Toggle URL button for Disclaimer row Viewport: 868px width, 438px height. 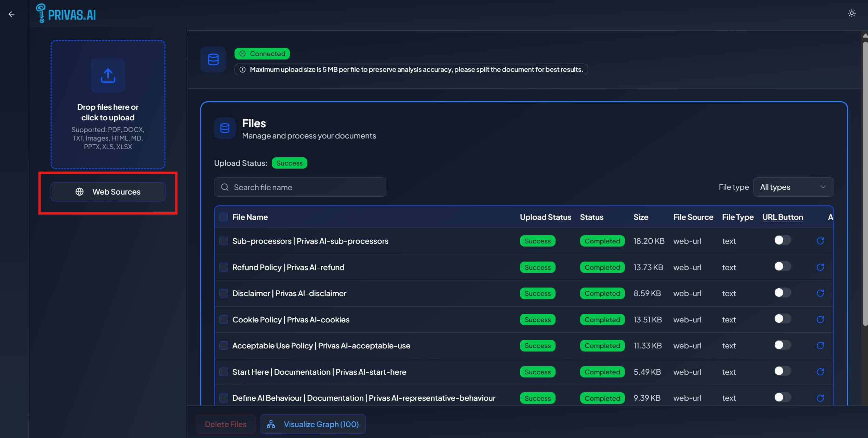783,292
